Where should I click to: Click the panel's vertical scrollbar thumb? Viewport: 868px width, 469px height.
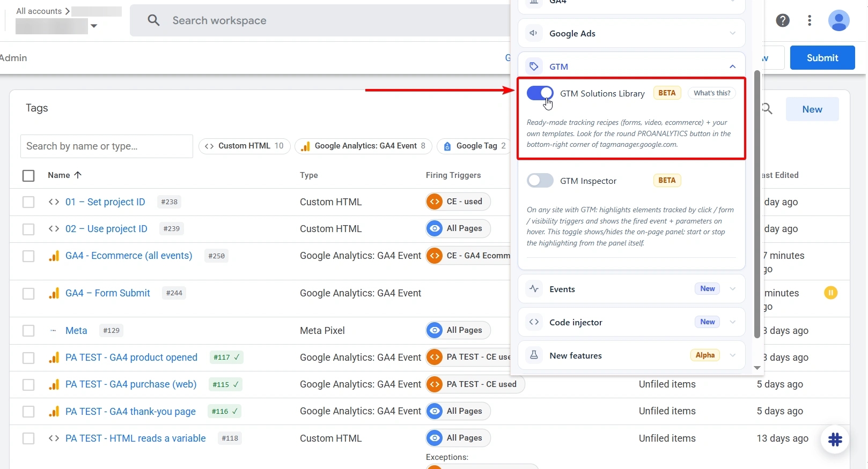(757, 204)
